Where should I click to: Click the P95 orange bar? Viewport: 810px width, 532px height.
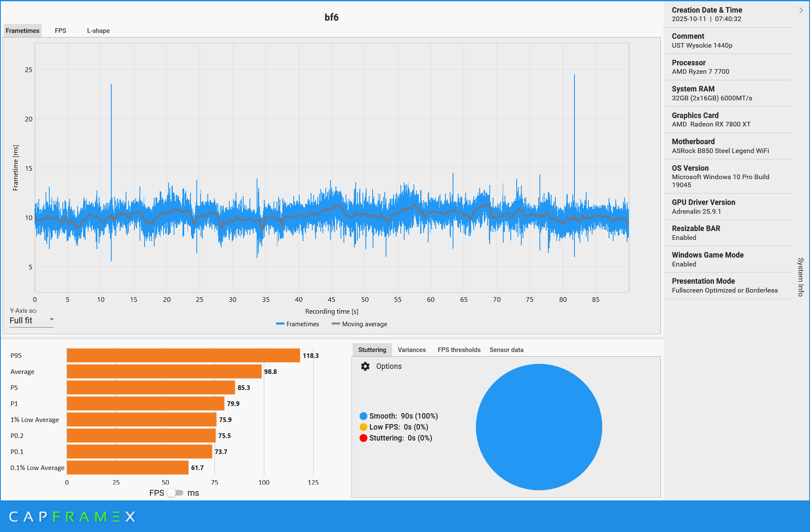(183, 355)
